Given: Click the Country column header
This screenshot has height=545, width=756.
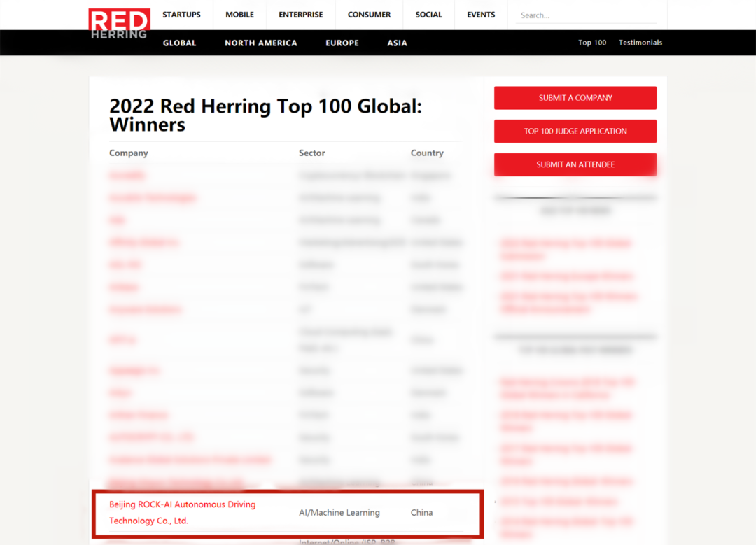Looking at the screenshot, I should click(x=427, y=153).
